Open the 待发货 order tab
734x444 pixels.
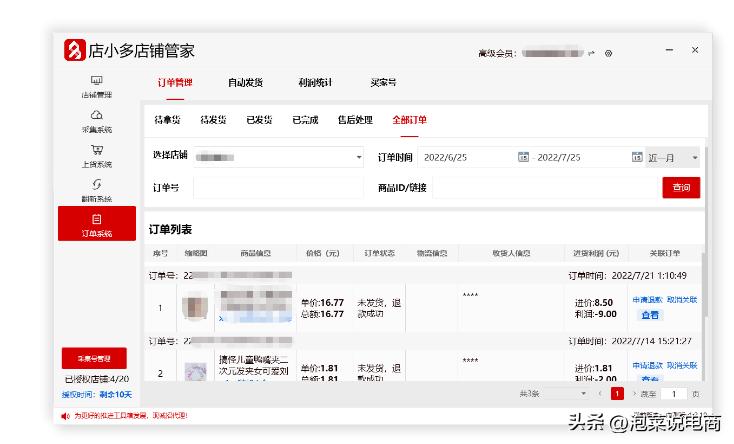[x=213, y=120]
